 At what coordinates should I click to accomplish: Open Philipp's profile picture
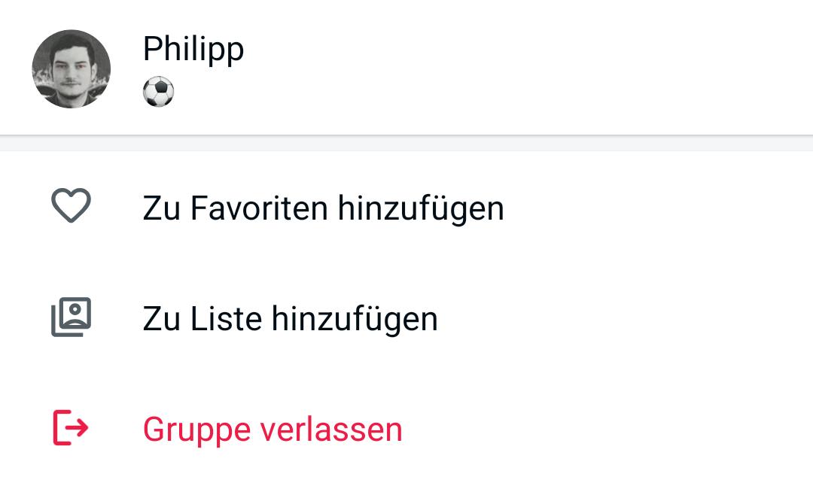pos(72,69)
